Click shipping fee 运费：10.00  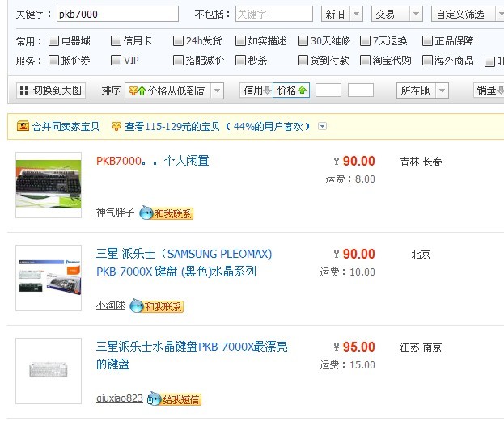point(348,272)
